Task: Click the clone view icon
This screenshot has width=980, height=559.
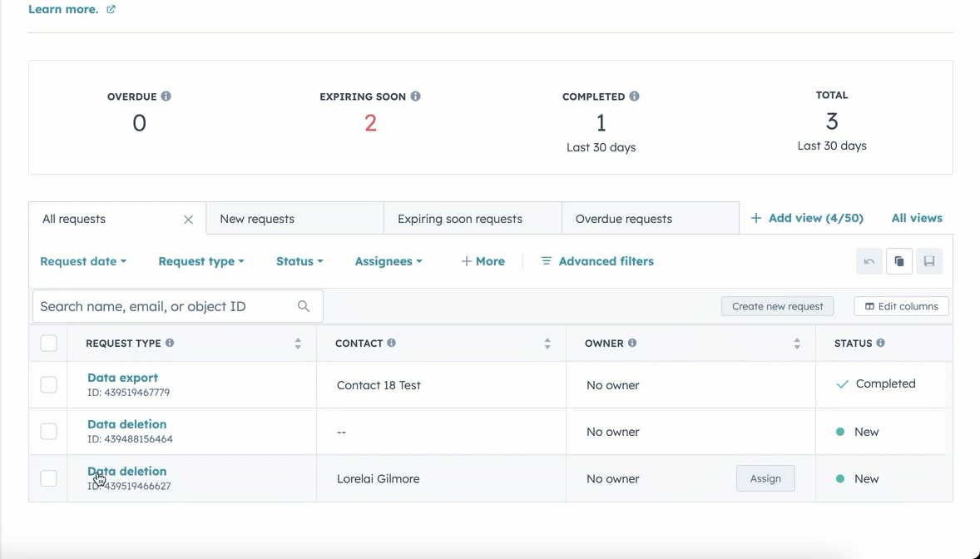Action: pos(898,261)
